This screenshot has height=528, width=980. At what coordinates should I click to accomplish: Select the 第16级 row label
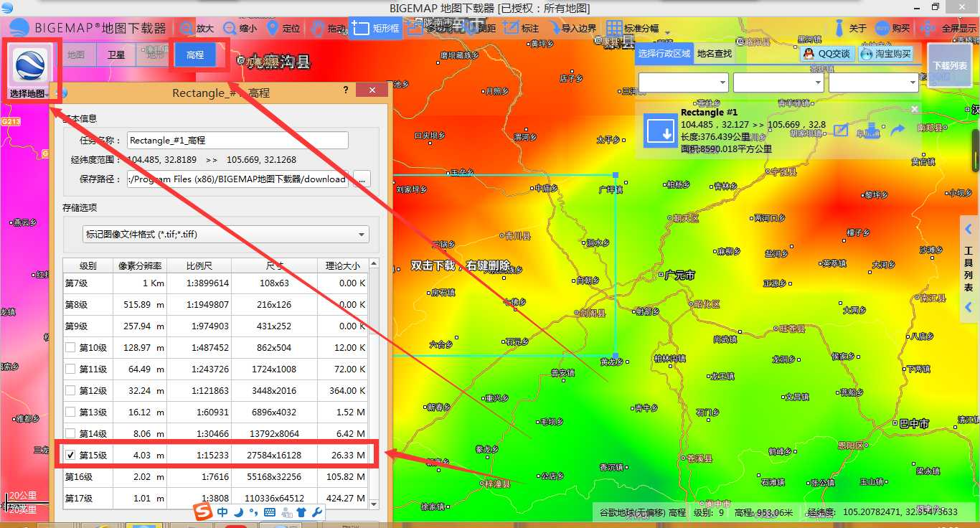(79, 477)
